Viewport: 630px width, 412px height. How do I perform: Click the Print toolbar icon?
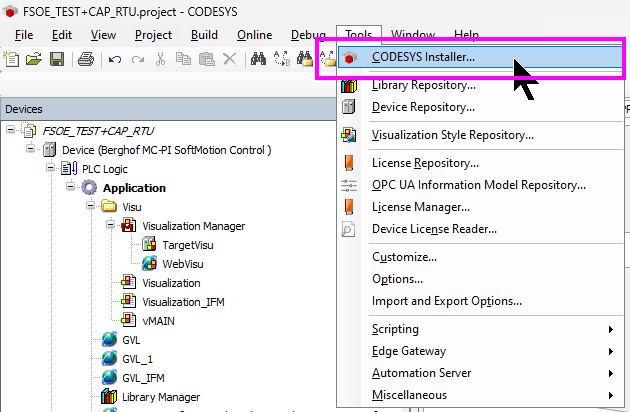86,59
